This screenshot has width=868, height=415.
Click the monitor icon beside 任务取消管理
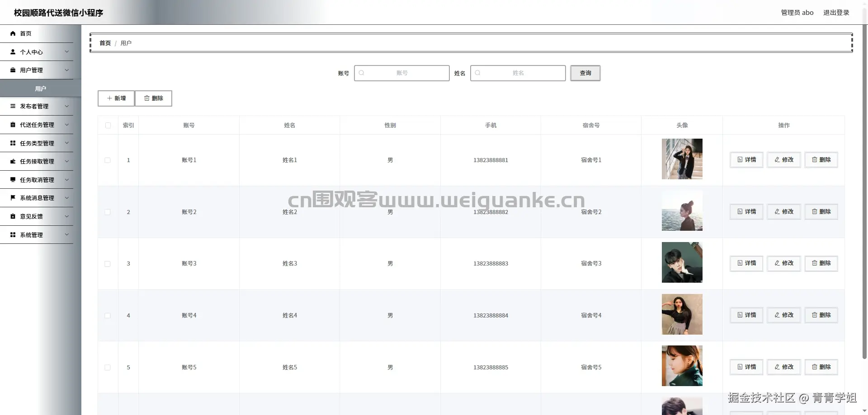(x=13, y=180)
